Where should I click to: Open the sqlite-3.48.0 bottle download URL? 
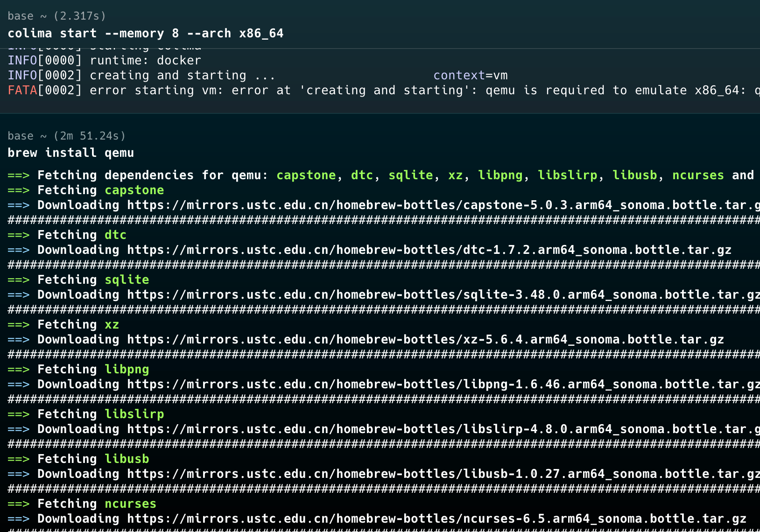[x=443, y=294]
